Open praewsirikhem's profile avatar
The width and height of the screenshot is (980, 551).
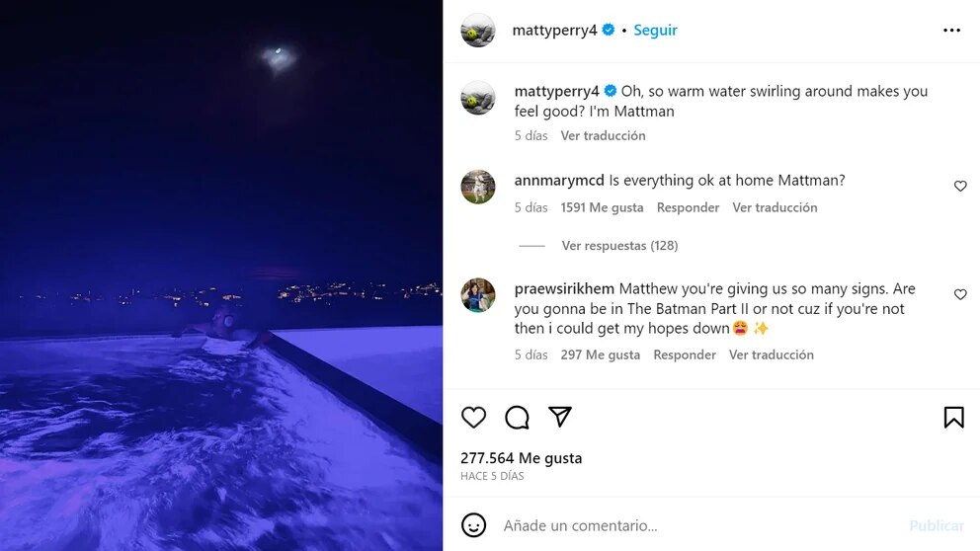click(478, 295)
